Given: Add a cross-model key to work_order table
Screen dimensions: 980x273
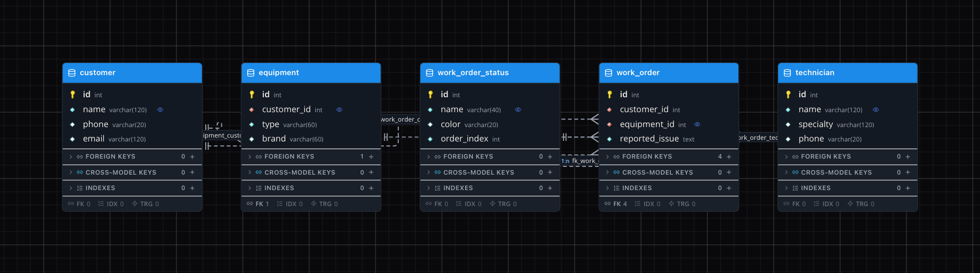Looking at the screenshot, I should [x=729, y=172].
